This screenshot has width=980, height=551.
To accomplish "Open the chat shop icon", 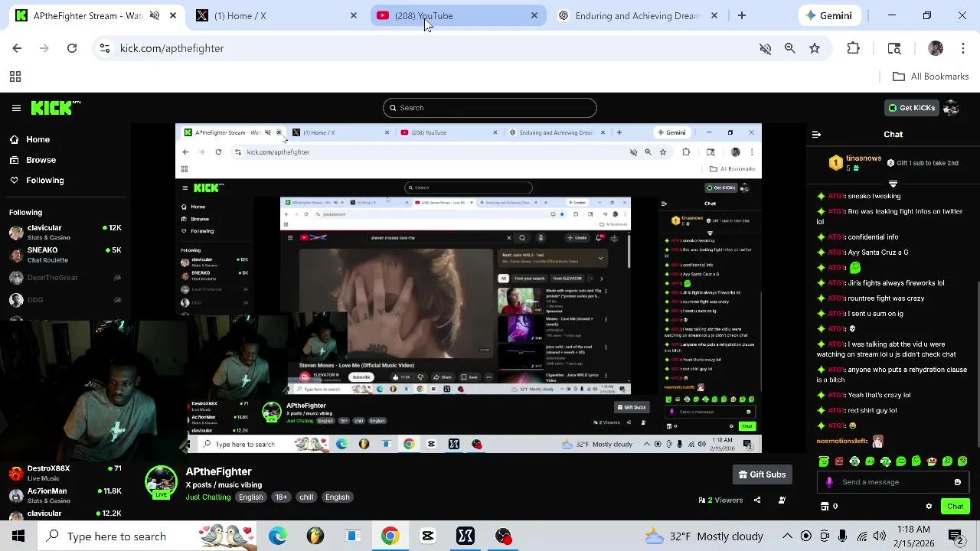I will (x=825, y=506).
